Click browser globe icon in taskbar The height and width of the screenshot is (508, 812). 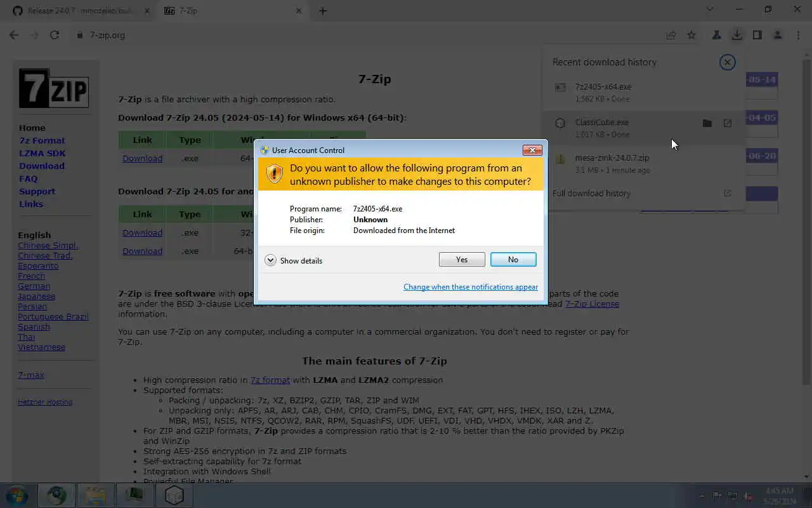[x=56, y=495]
